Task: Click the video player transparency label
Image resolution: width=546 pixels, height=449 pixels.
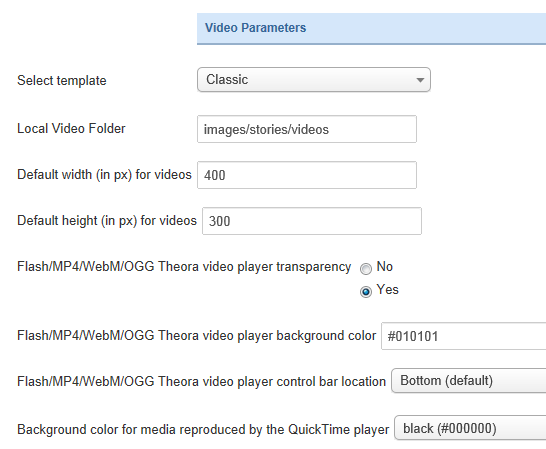Action: pos(184,267)
